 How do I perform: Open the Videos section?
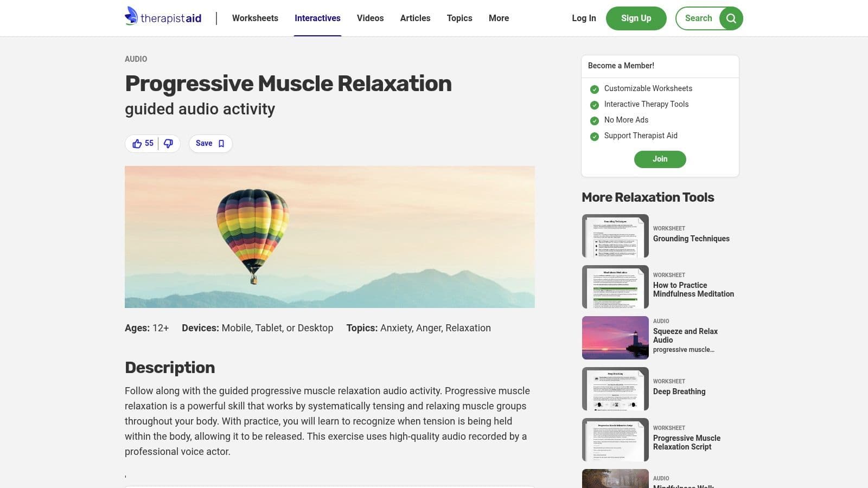(370, 18)
